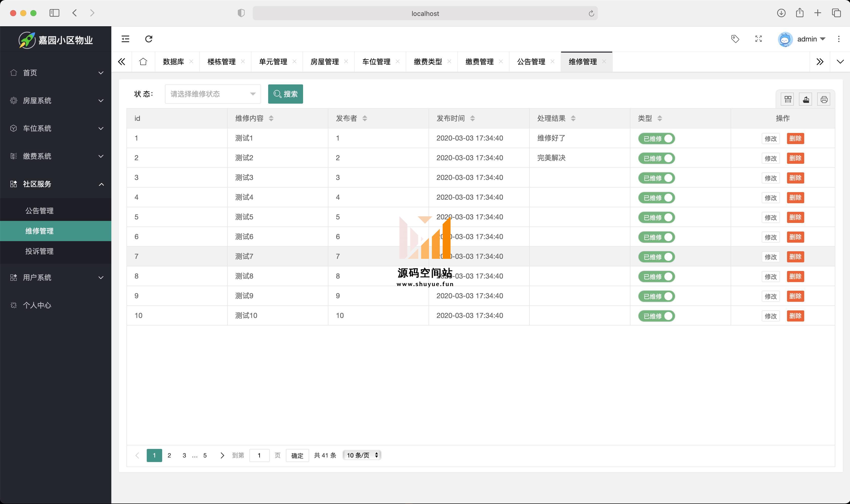Open 投诉管理 in sidebar
Viewport: 850px width, 504px height.
pyautogui.click(x=56, y=251)
